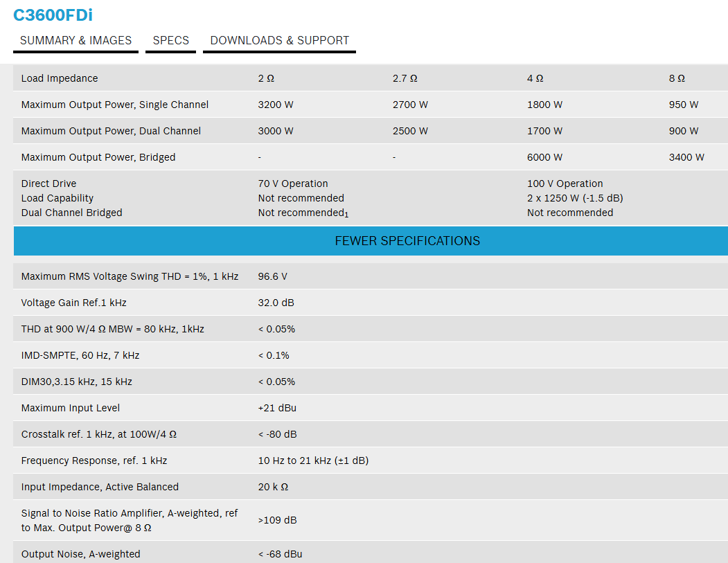728x563 pixels.
Task: Click the '2 Ω' impedance column value
Action: (266, 78)
